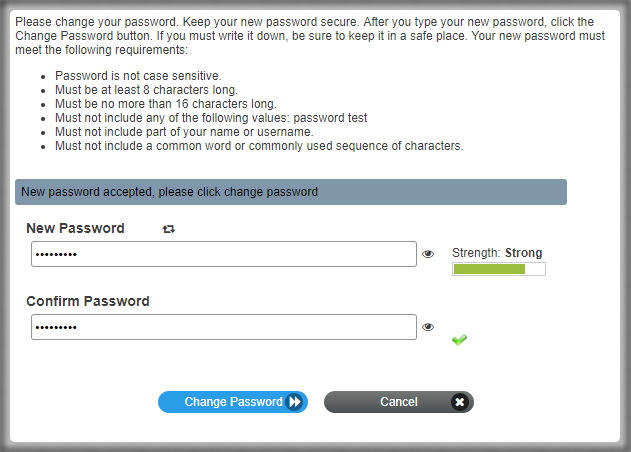Screen dimensions: 631x452
Task: Click the 'Confirm Password' field label
Action: 88,301
